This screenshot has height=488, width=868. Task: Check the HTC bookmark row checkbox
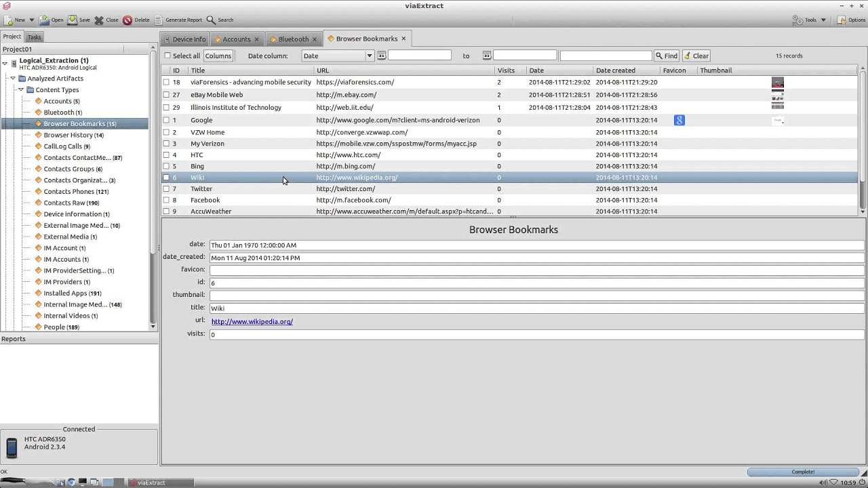[166, 155]
